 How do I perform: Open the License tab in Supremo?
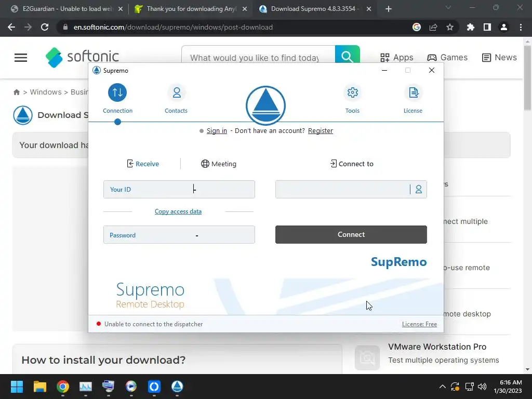(413, 99)
